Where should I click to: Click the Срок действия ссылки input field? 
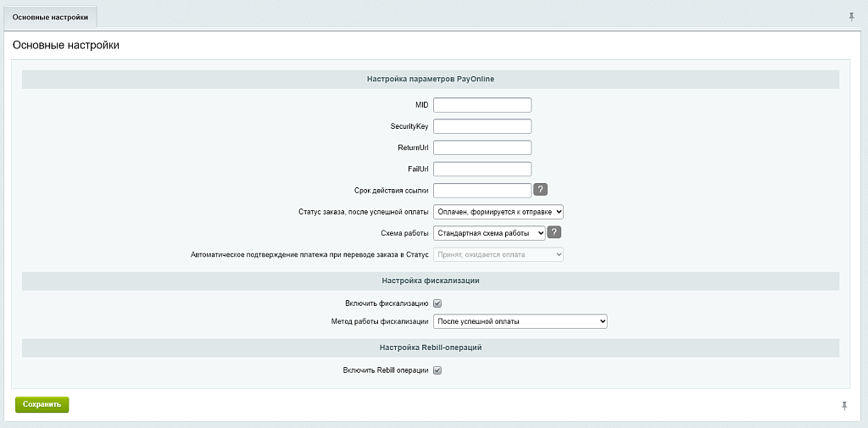click(482, 190)
